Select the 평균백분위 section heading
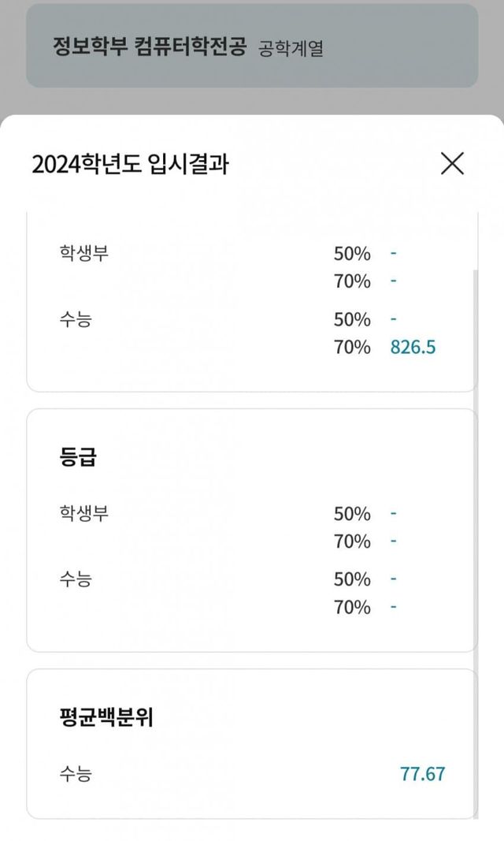The width and height of the screenshot is (504, 841). coord(105,717)
